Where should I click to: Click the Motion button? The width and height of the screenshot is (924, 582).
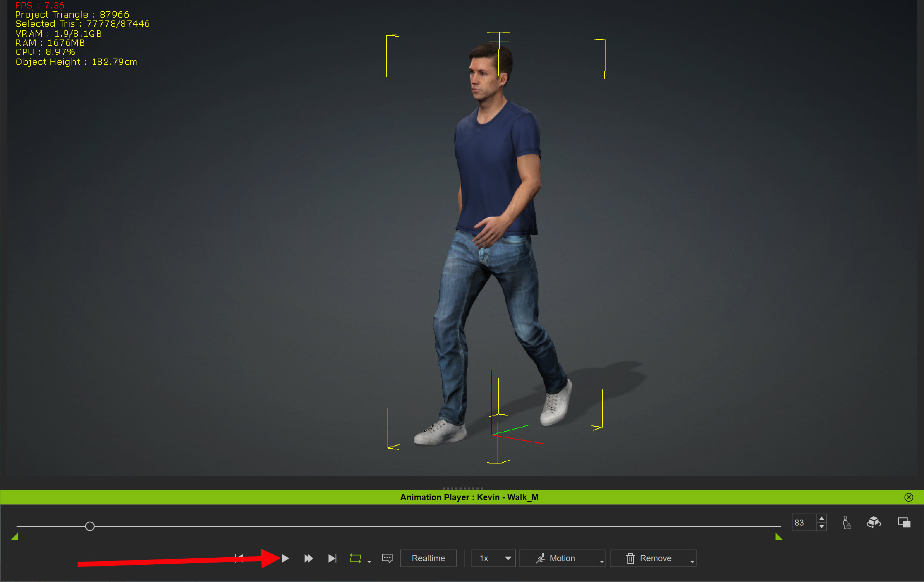557,558
